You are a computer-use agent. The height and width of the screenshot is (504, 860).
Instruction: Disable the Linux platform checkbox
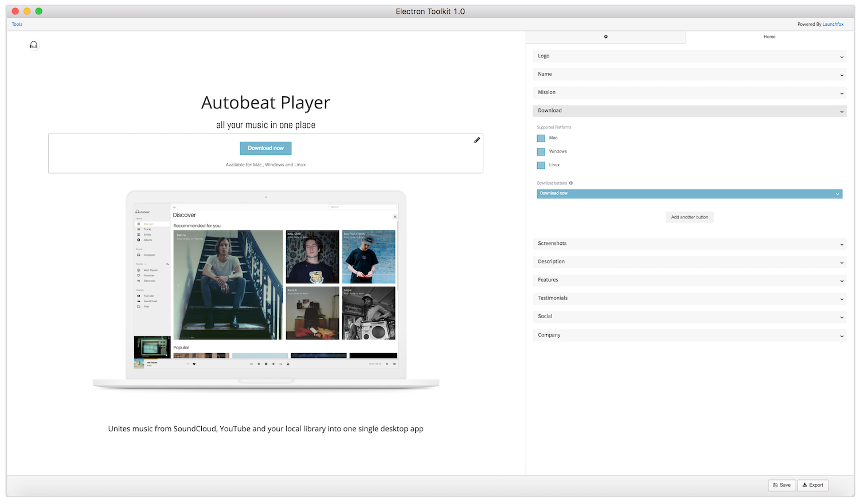point(541,165)
